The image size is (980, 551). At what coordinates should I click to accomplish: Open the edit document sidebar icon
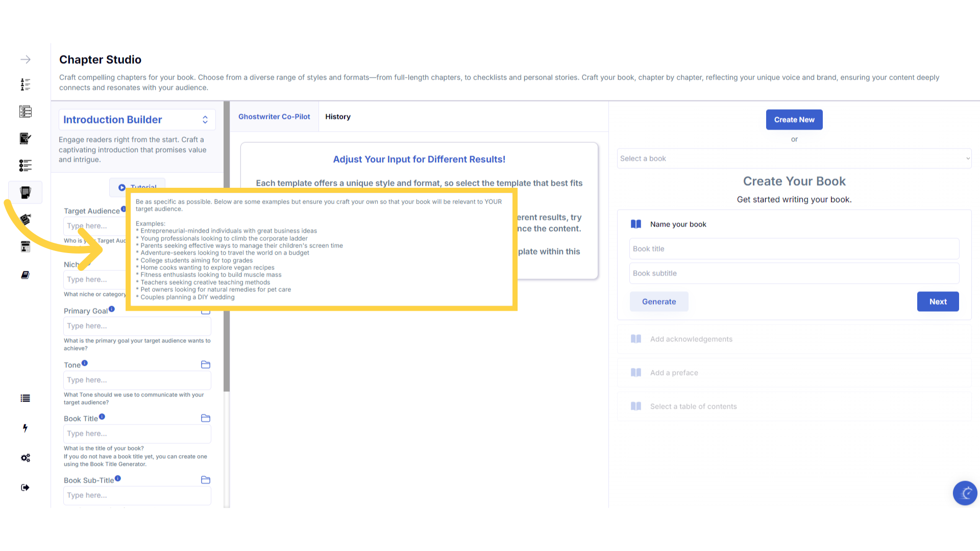(x=26, y=138)
